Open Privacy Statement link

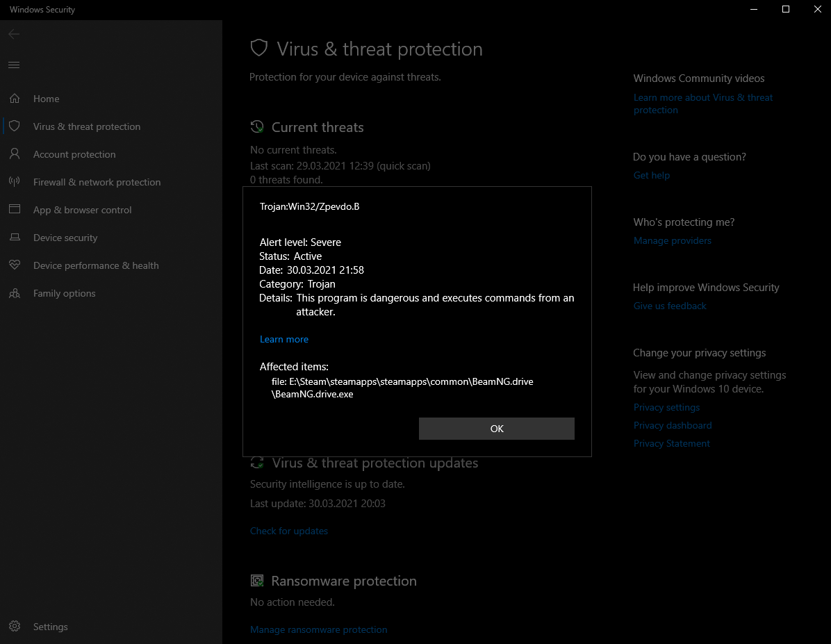671,443
